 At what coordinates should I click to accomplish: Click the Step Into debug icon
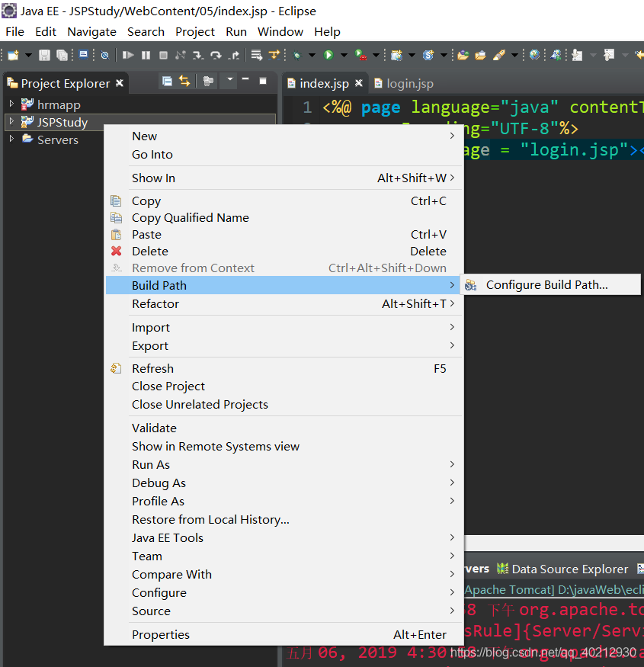[x=198, y=55]
